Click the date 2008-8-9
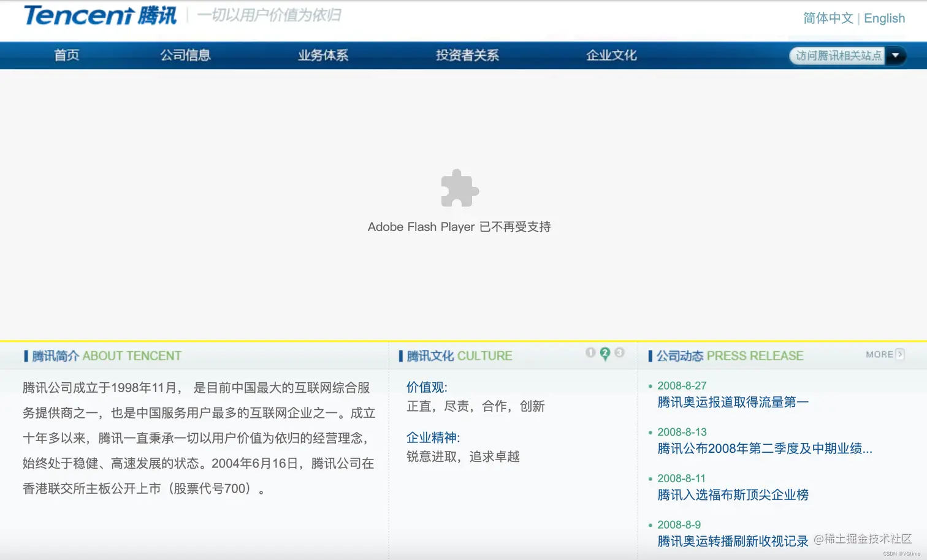 [x=679, y=524]
